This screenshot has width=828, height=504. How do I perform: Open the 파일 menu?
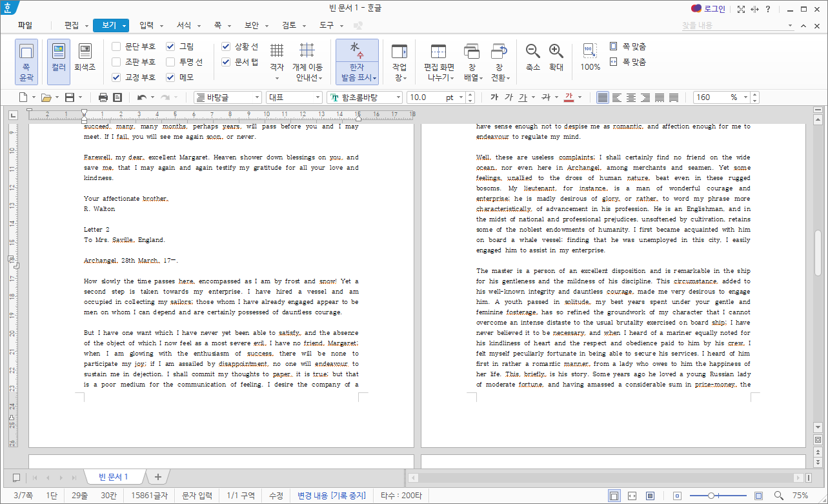coord(25,25)
